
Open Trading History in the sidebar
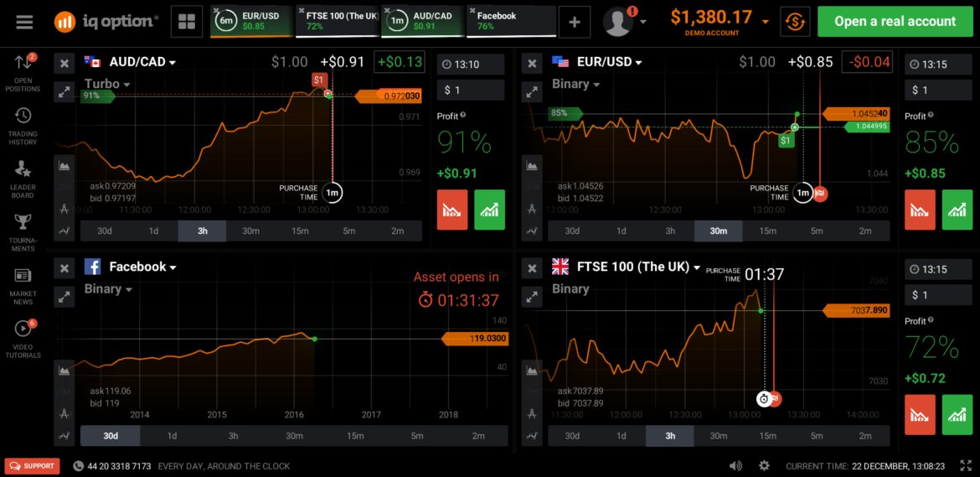pos(23,127)
